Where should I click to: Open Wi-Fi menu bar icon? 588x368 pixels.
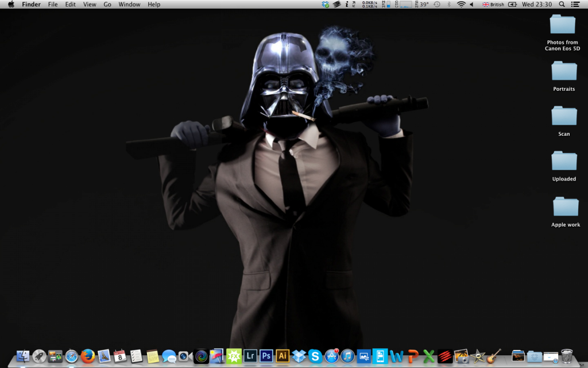point(461,5)
